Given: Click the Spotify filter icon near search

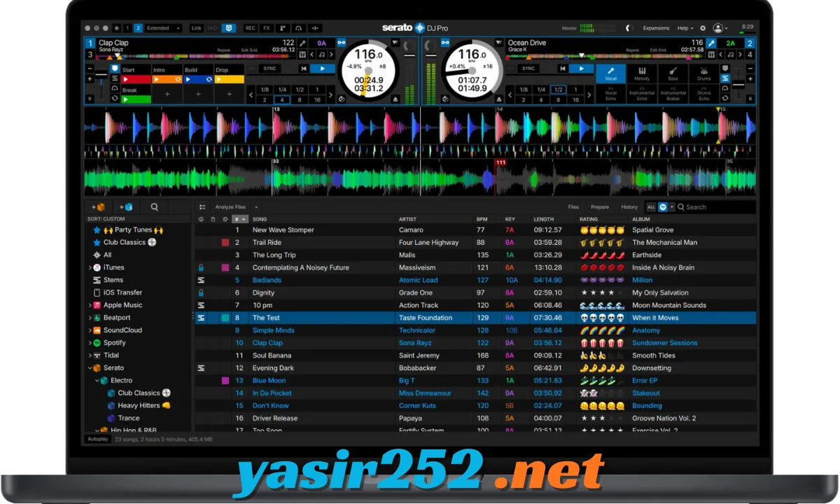Looking at the screenshot, I should [x=663, y=207].
